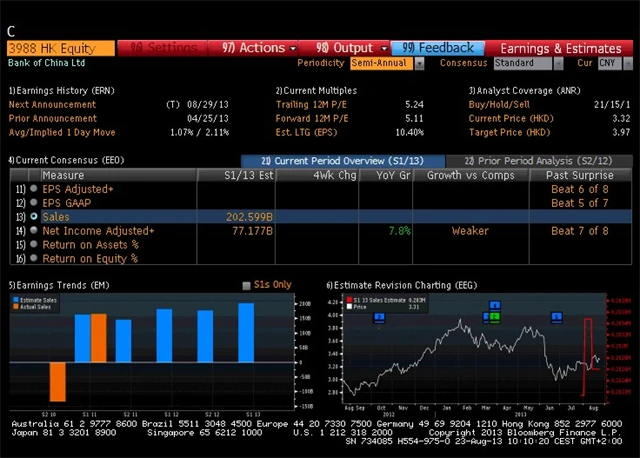The image size is (640, 458).
Task: Switch to Current Period Overview (S1/13) tab
Action: pyautogui.click(x=341, y=161)
